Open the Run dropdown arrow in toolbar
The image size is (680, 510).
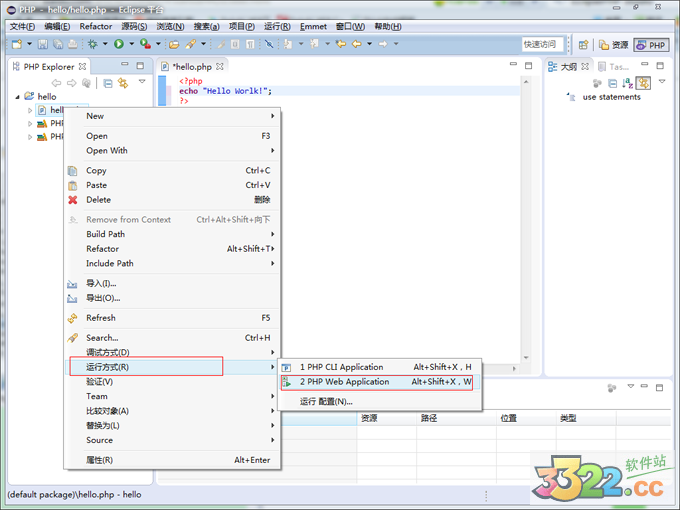[131, 45]
